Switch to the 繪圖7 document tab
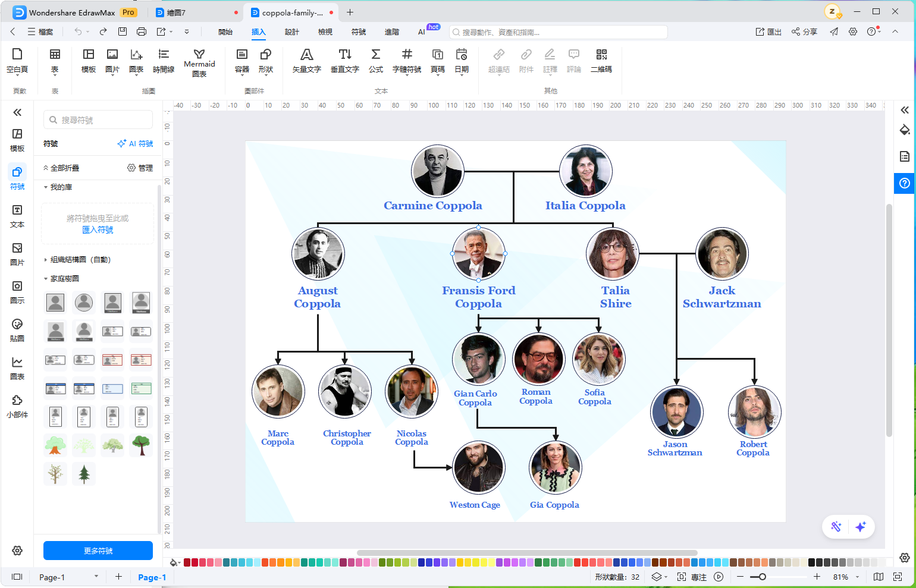This screenshot has width=916, height=588. (x=195, y=12)
